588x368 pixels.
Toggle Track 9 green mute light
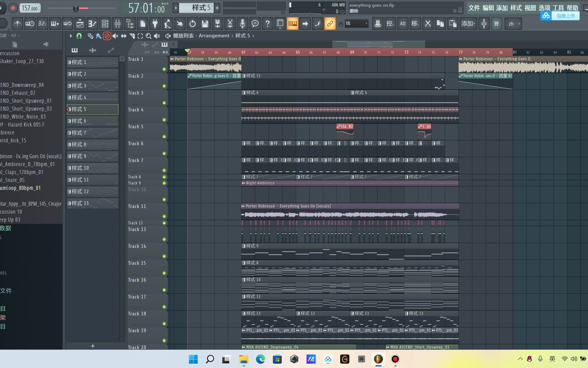(164, 183)
